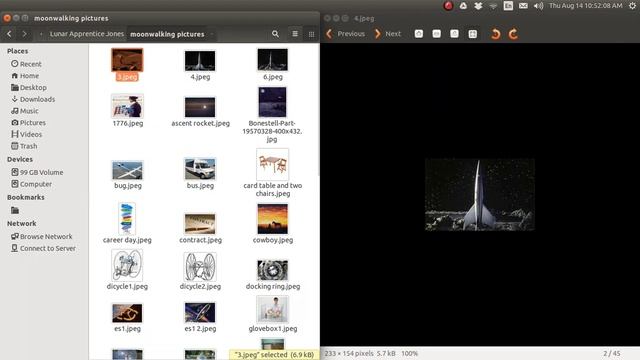Click Browse Network in sidebar
640x360 pixels.
coord(42,237)
